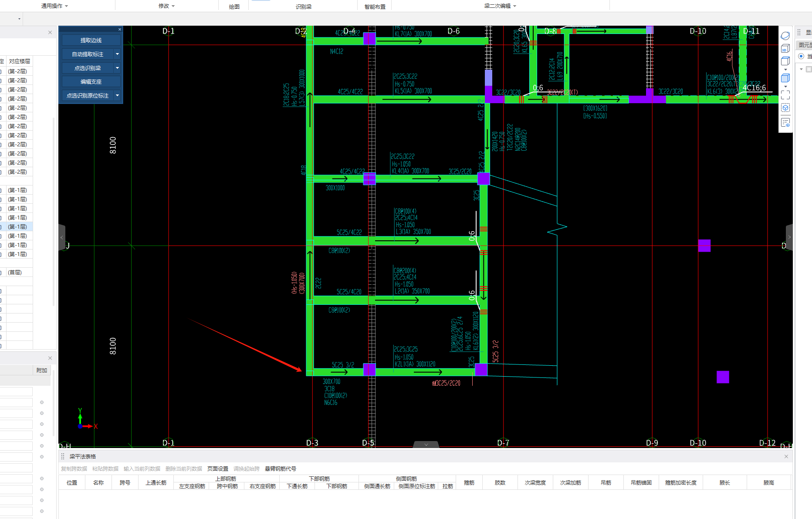
Task: Open the dropdown below the wireframe view cube
Action: click(x=785, y=70)
